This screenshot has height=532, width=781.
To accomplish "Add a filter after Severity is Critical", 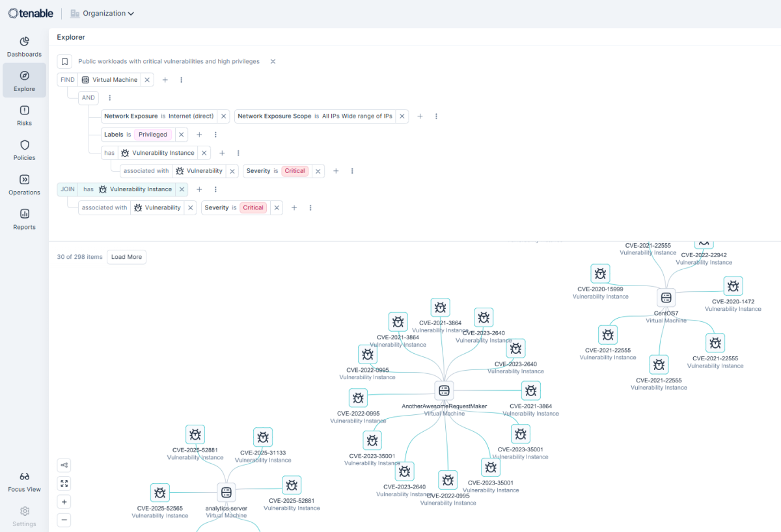I will pos(336,170).
